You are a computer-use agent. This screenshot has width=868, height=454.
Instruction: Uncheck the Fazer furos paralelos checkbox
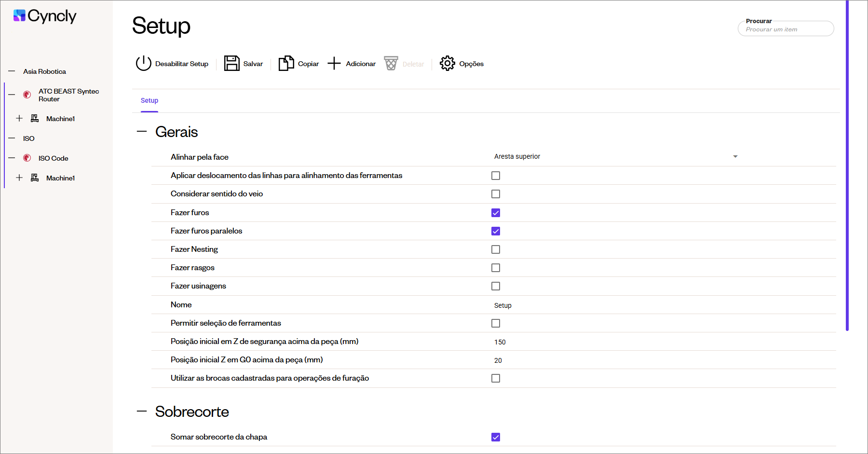click(x=495, y=231)
